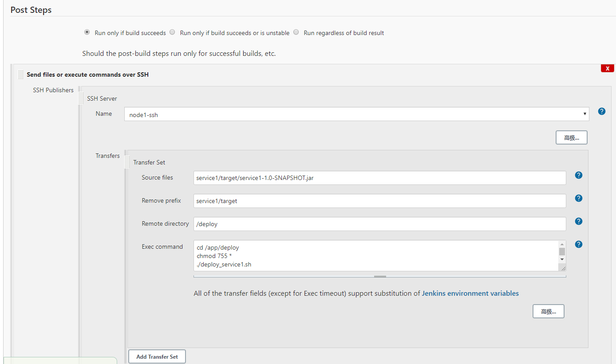The height and width of the screenshot is (364, 616).
Task: Select 'Run only if build succeeds'
Action: click(x=87, y=32)
